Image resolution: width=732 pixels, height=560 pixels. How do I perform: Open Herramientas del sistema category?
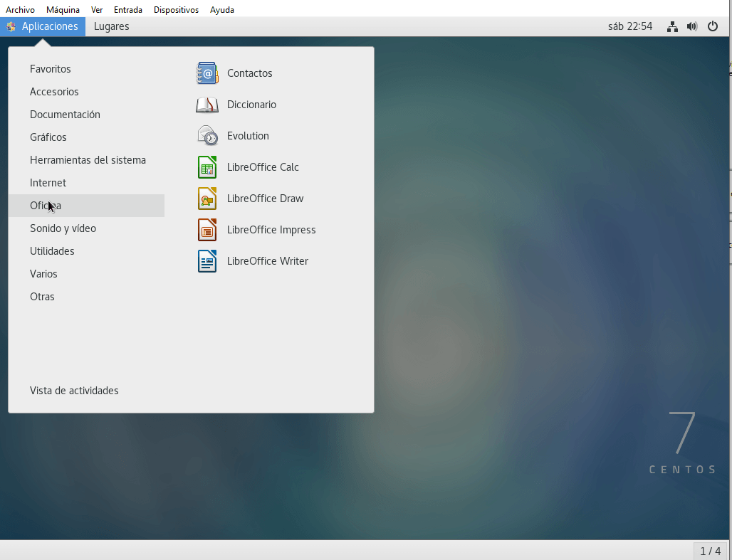point(86,160)
